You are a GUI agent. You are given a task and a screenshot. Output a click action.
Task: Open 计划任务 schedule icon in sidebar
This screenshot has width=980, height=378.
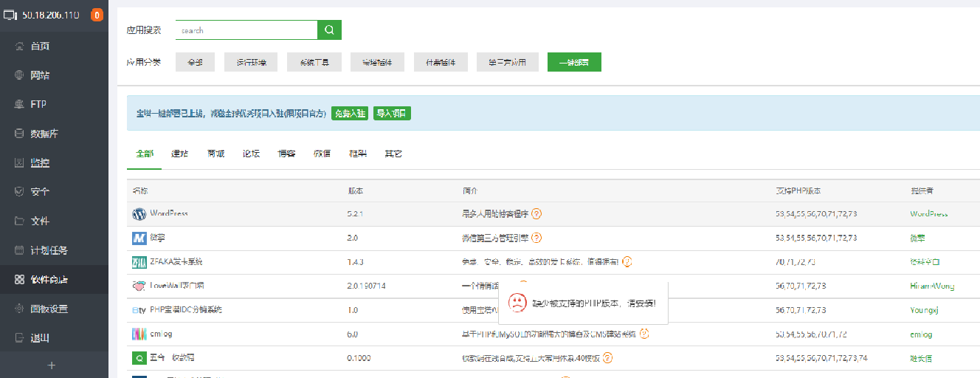coord(19,250)
